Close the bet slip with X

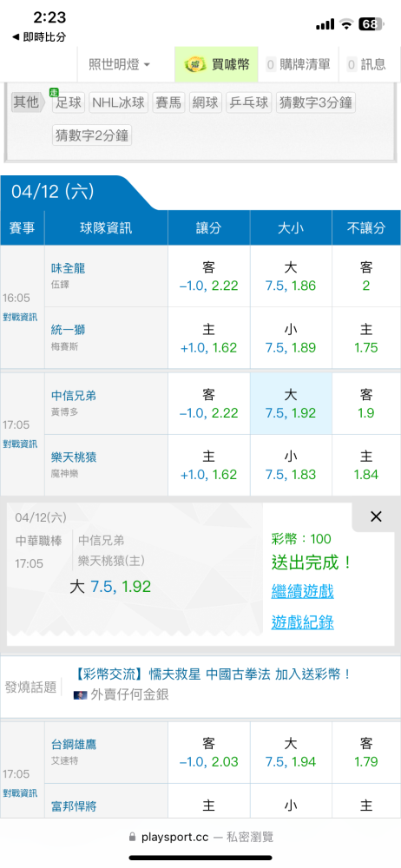click(376, 517)
